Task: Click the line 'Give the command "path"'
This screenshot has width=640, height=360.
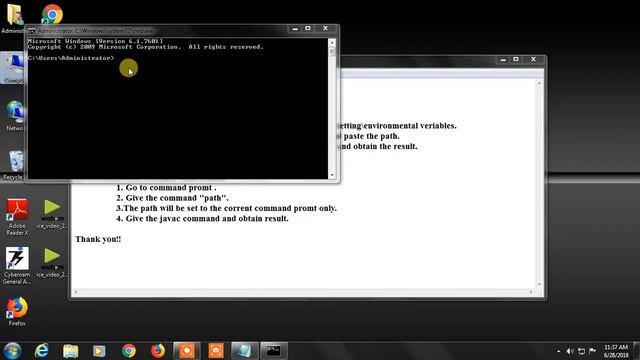Action: coord(172,198)
